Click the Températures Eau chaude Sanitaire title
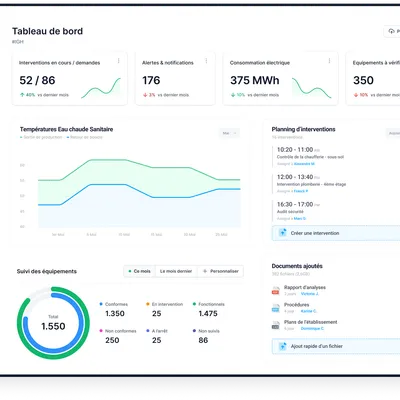This screenshot has width=400, height=400. pos(66,129)
